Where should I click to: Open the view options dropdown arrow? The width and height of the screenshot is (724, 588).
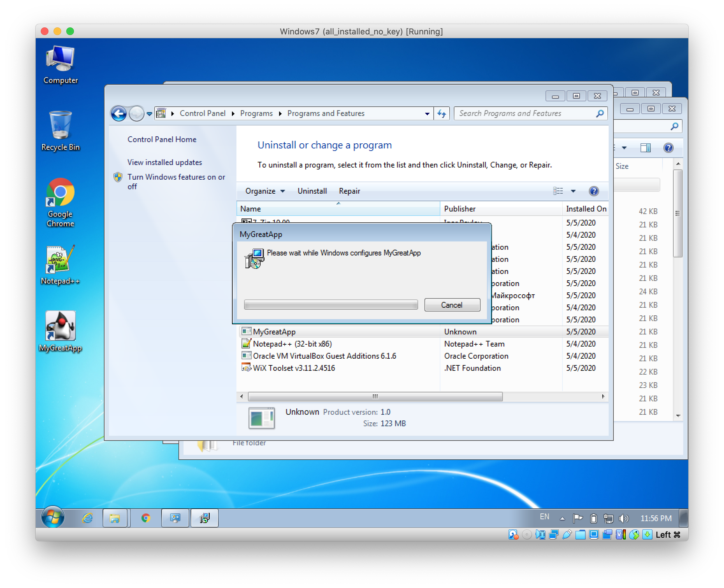click(x=573, y=191)
